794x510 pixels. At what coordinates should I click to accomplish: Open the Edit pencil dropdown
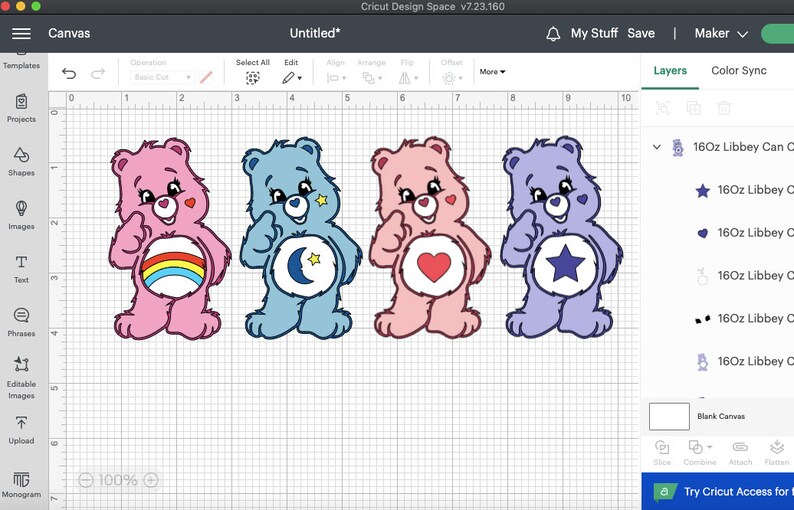pos(292,78)
